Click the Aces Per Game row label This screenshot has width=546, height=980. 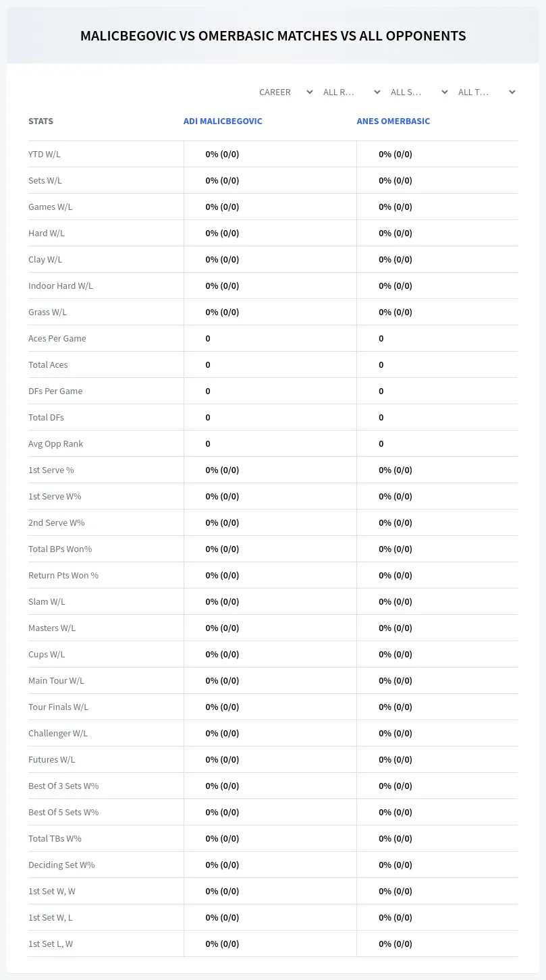coord(57,338)
